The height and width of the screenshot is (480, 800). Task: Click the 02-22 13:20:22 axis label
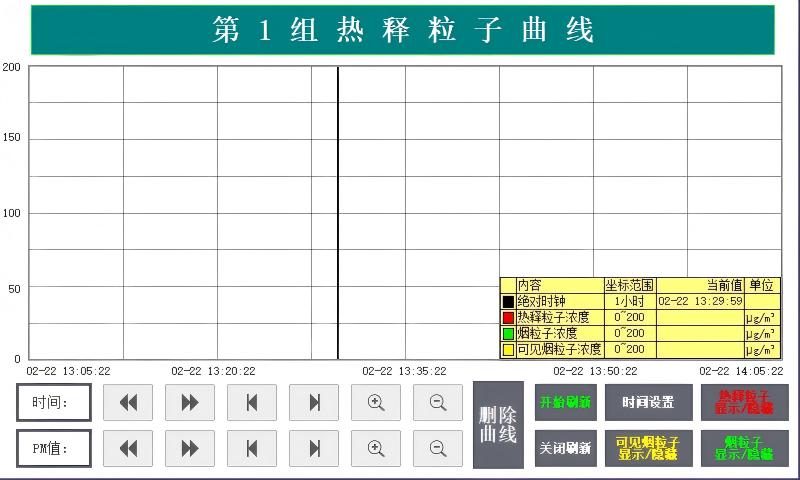pos(213,371)
